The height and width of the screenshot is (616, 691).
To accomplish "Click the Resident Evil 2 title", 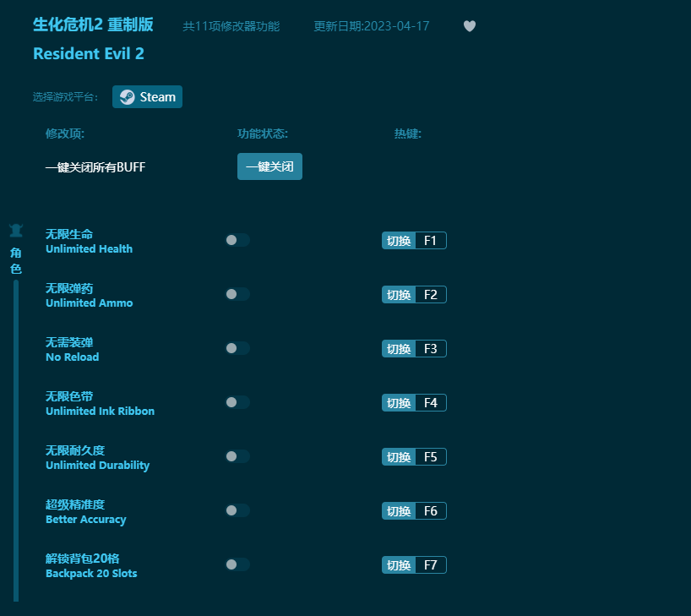I will [89, 53].
